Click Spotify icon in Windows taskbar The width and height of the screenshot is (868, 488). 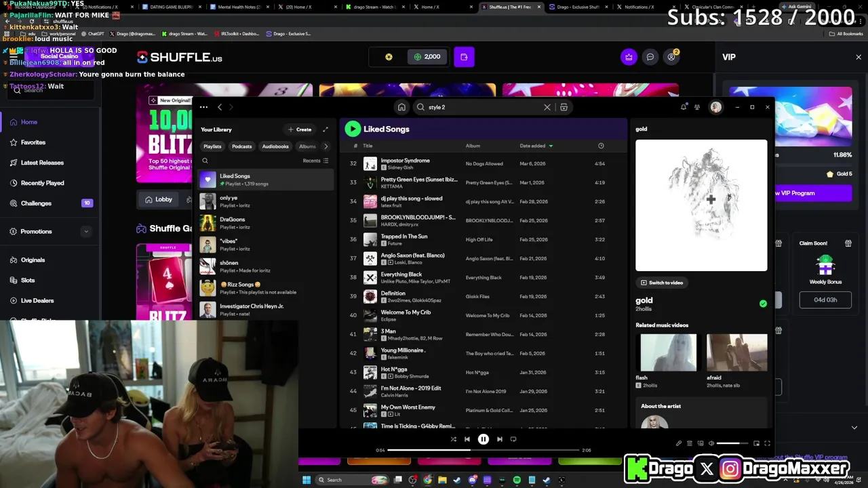[x=517, y=480]
